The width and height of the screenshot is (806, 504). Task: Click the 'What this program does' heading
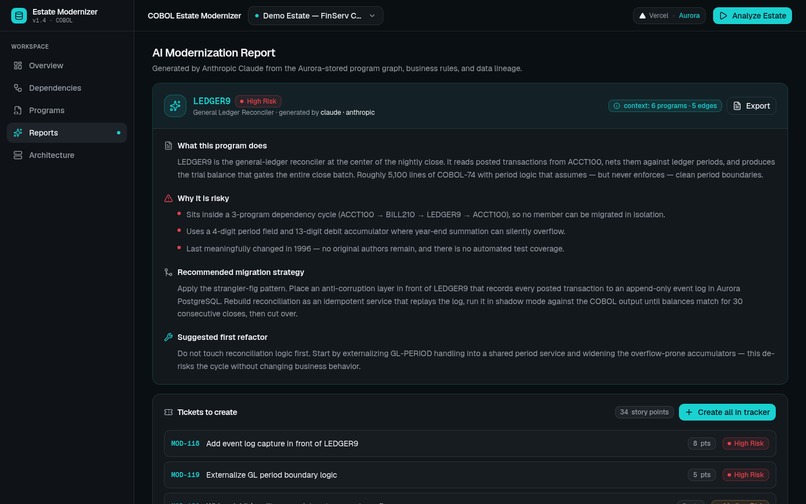click(x=222, y=146)
